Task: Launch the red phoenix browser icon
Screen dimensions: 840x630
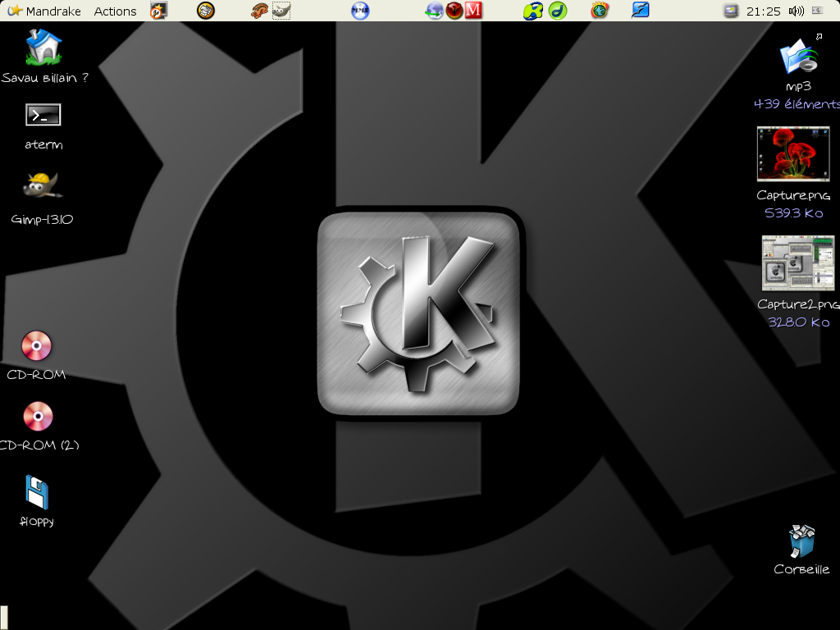Action: [x=454, y=10]
